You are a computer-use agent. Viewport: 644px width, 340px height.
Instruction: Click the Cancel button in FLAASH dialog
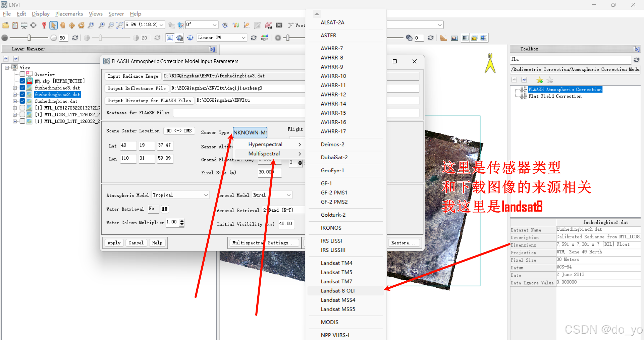[x=136, y=243]
